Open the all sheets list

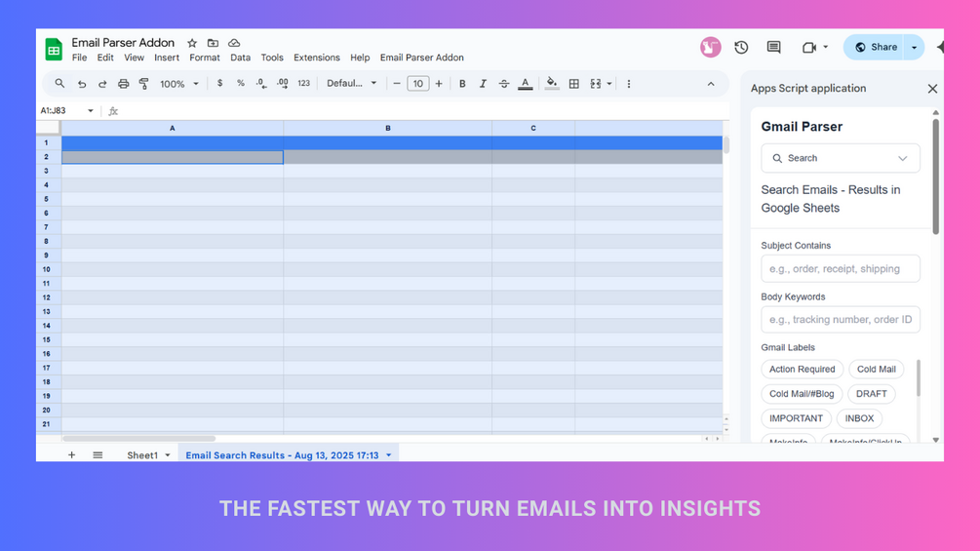click(x=98, y=454)
